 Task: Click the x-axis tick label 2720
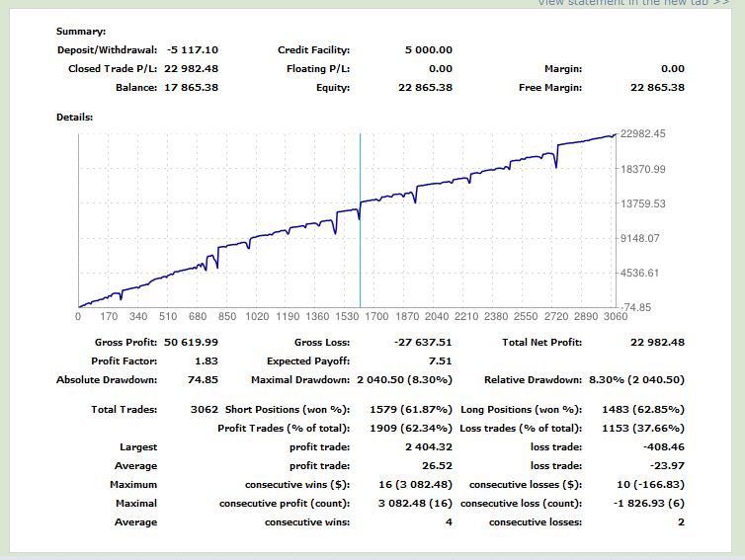[x=556, y=316]
